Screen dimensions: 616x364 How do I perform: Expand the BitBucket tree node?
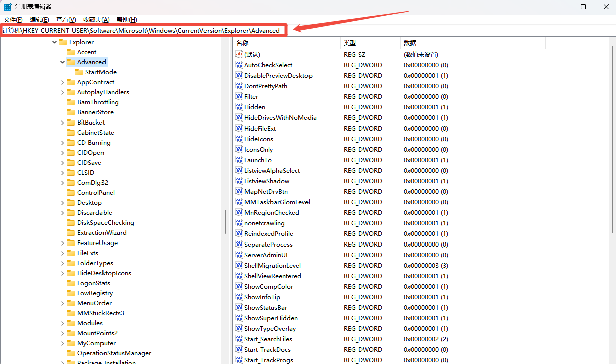[62, 123]
